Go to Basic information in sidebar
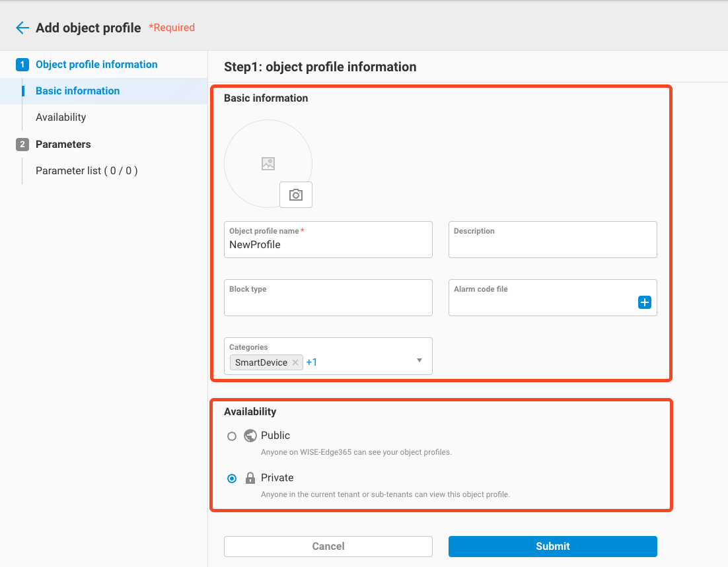 77,91
